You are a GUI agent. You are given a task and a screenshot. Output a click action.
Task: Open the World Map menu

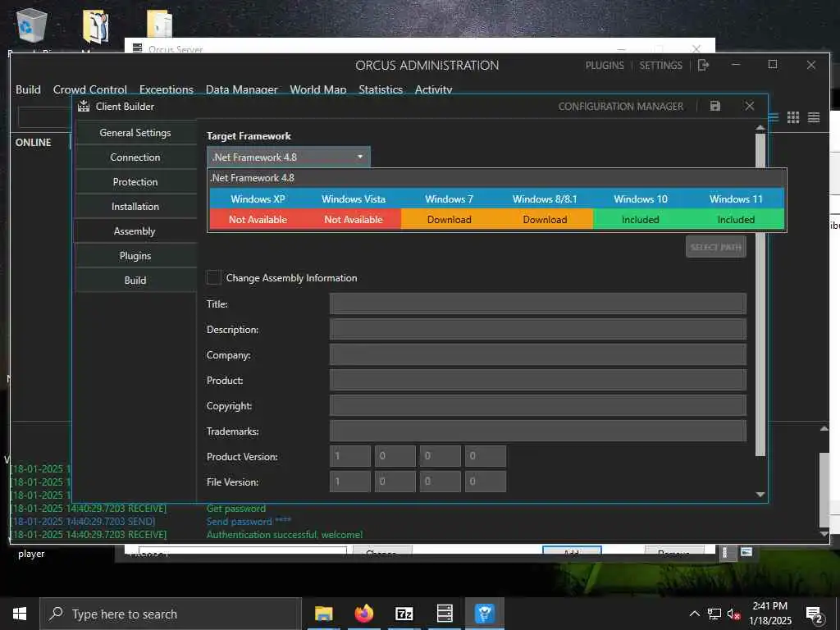tap(318, 89)
